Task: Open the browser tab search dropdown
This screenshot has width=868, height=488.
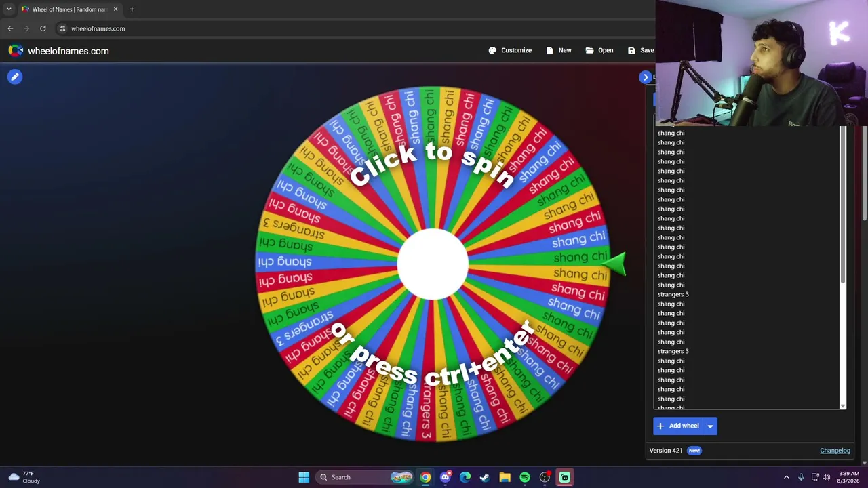Action: [x=9, y=9]
